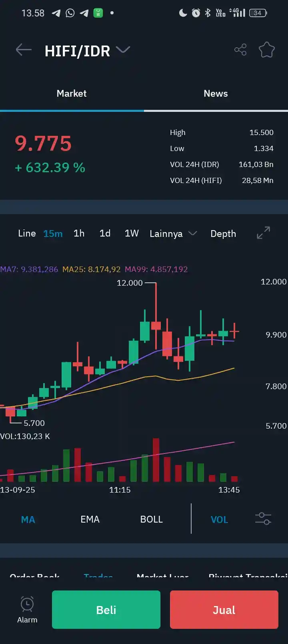Open indicator settings sliders icon
Viewport: 288px width, 644px height.
(x=263, y=519)
